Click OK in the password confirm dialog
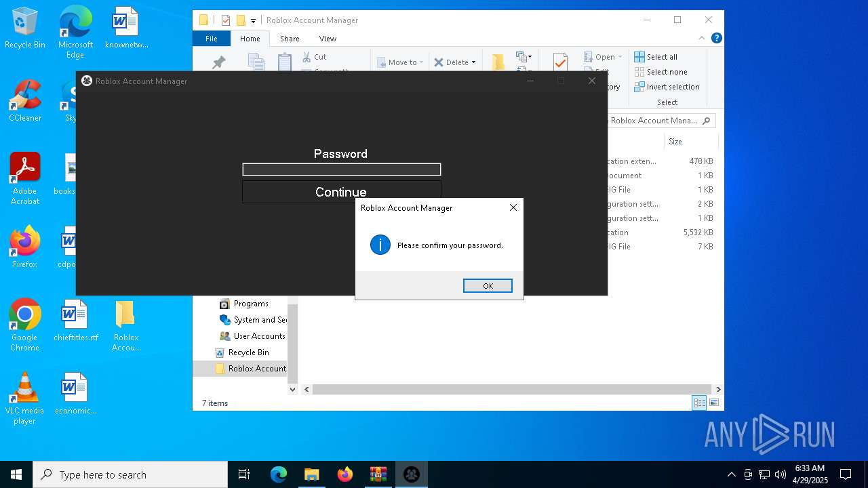 point(488,286)
